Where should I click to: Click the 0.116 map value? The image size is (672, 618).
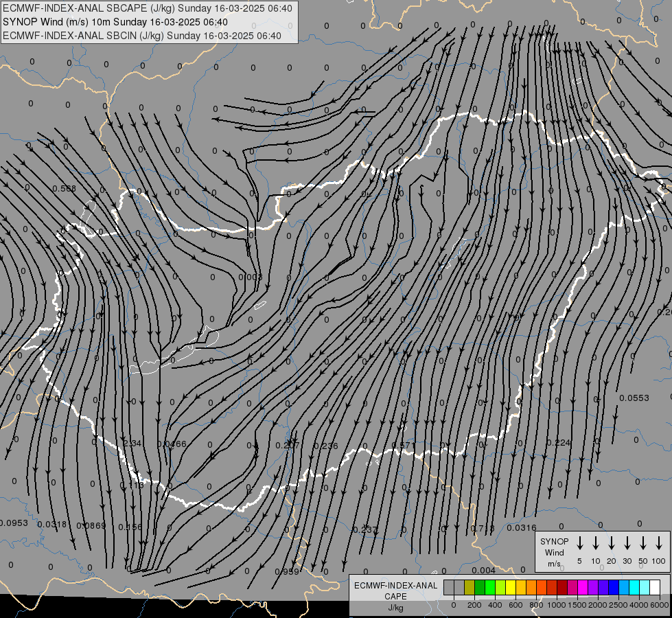click(132, 485)
